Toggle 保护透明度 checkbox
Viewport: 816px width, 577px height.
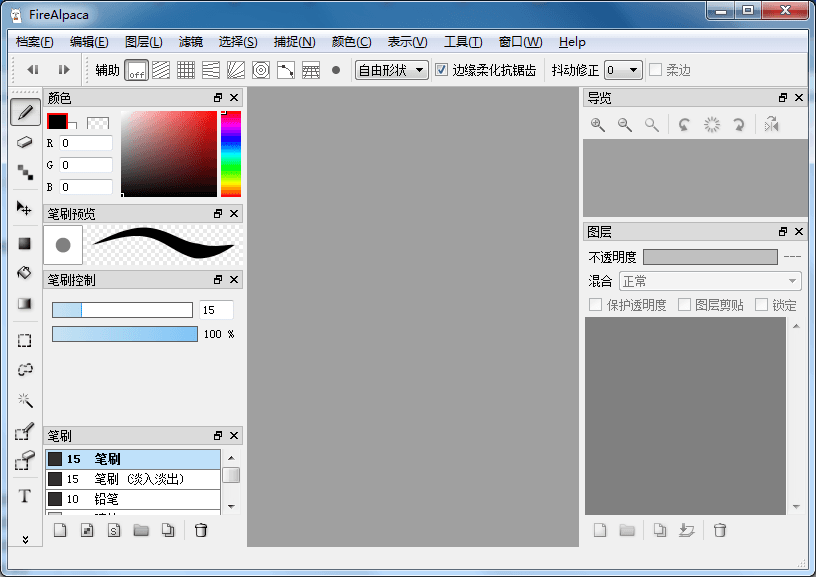click(x=595, y=304)
